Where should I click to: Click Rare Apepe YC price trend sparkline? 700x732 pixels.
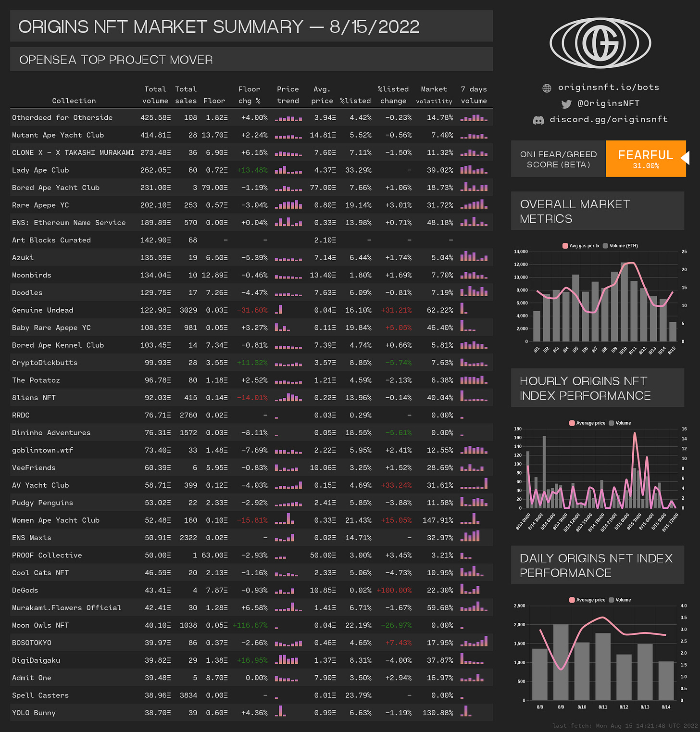click(x=288, y=204)
